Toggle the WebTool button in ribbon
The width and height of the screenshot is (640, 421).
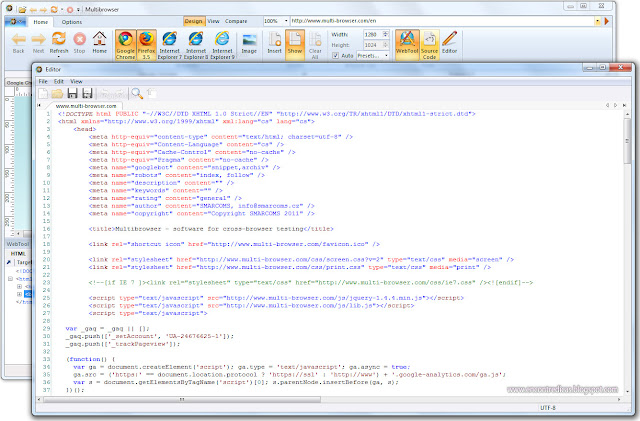pyautogui.click(x=407, y=45)
